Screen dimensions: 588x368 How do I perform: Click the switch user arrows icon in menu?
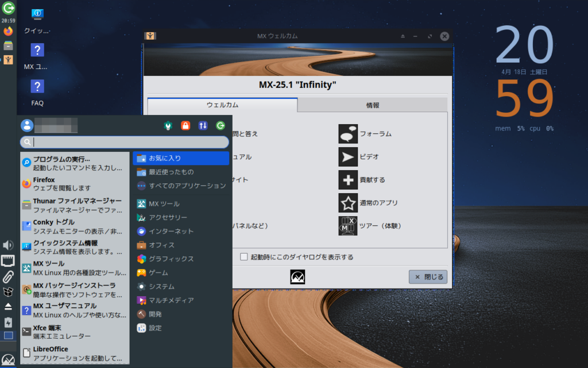click(203, 125)
